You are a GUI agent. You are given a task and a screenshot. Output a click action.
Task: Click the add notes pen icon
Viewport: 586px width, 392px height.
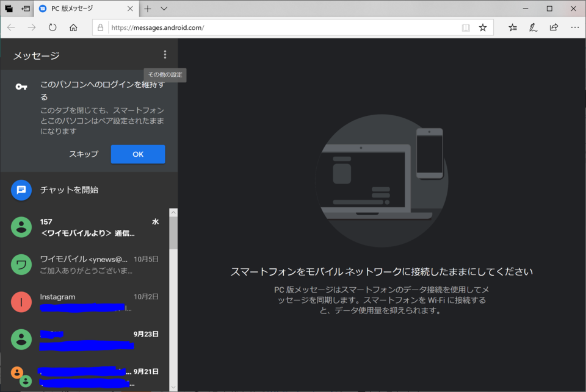click(534, 27)
